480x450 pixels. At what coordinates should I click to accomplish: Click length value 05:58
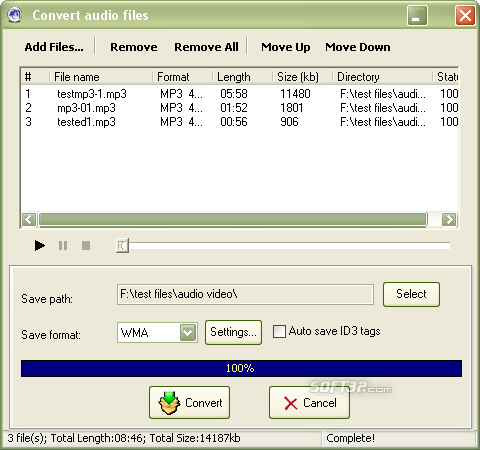pyautogui.click(x=234, y=94)
